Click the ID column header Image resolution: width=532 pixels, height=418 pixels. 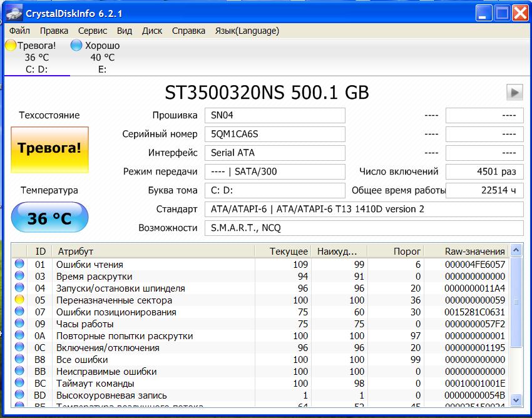click(39, 252)
